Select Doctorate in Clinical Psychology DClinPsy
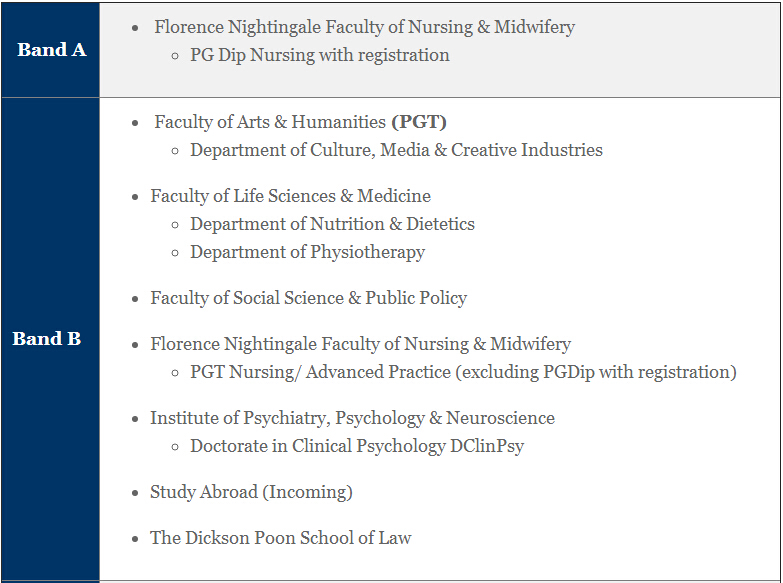783x583 pixels. 357,446
